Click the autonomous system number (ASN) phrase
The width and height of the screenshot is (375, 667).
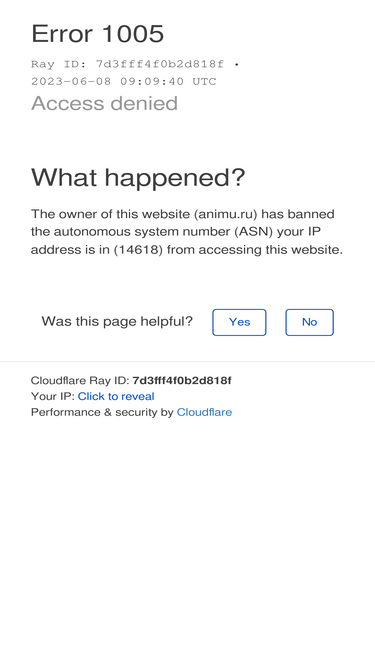(163, 232)
